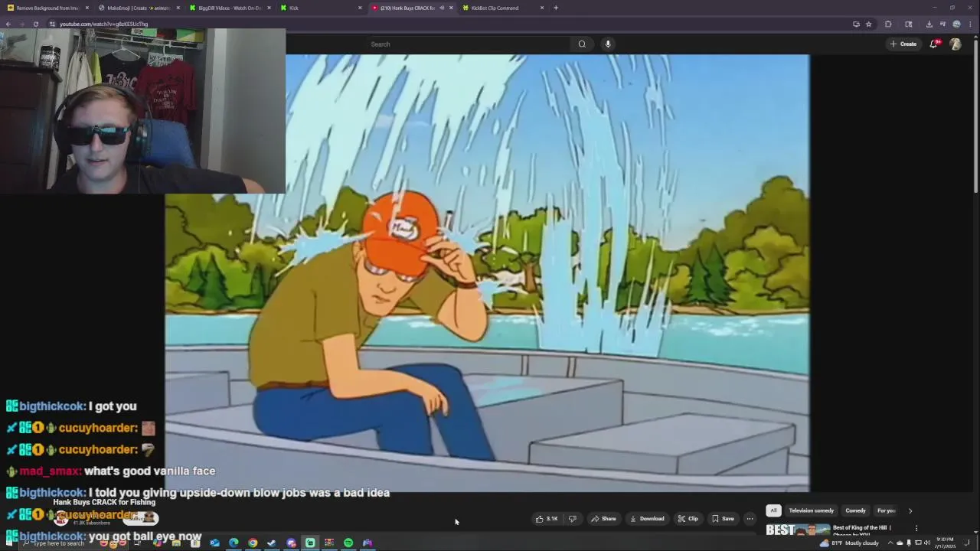The image size is (980, 551).
Task: Open a new browser tab
Action: click(556, 8)
